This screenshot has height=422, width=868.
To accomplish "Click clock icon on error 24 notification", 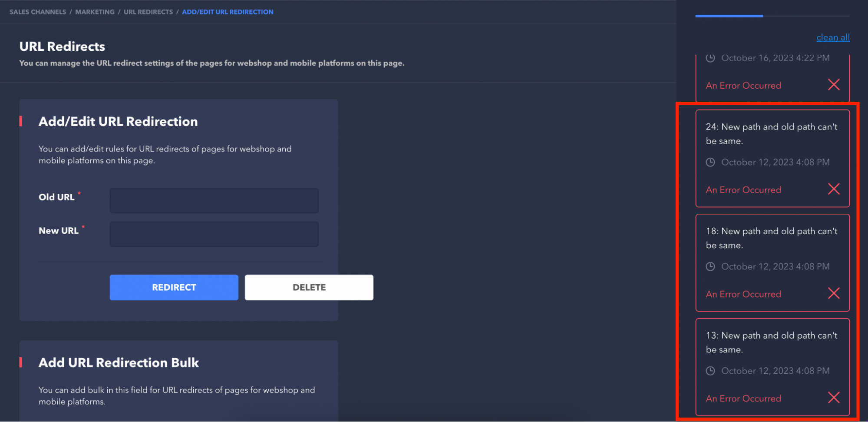I will [710, 162].
